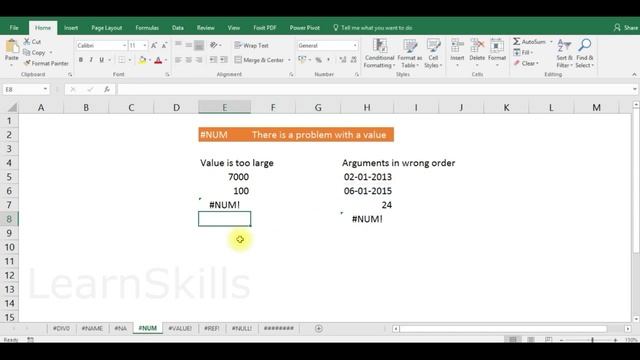
Task: Click the Share button
Action: [625, 28]
